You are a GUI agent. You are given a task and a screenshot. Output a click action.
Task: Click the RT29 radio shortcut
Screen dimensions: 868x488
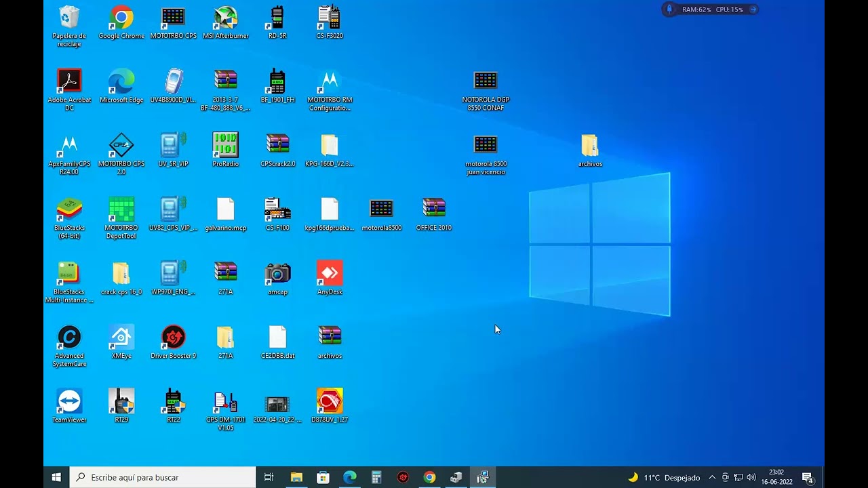121,406
